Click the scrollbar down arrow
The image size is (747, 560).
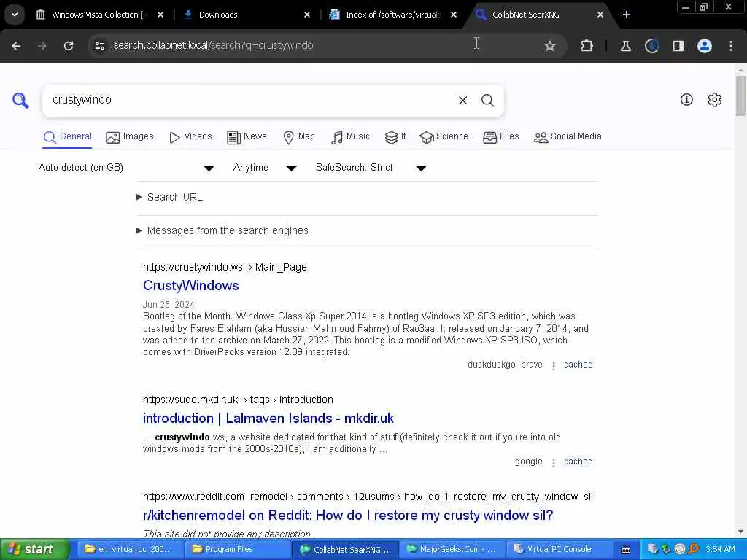pyautogui.click(x=740, y=532)
